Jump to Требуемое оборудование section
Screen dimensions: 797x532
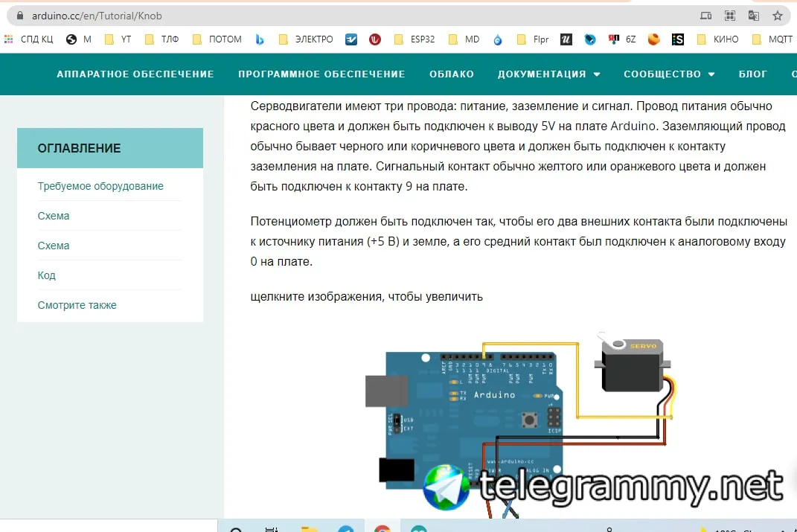click(100, 186)
